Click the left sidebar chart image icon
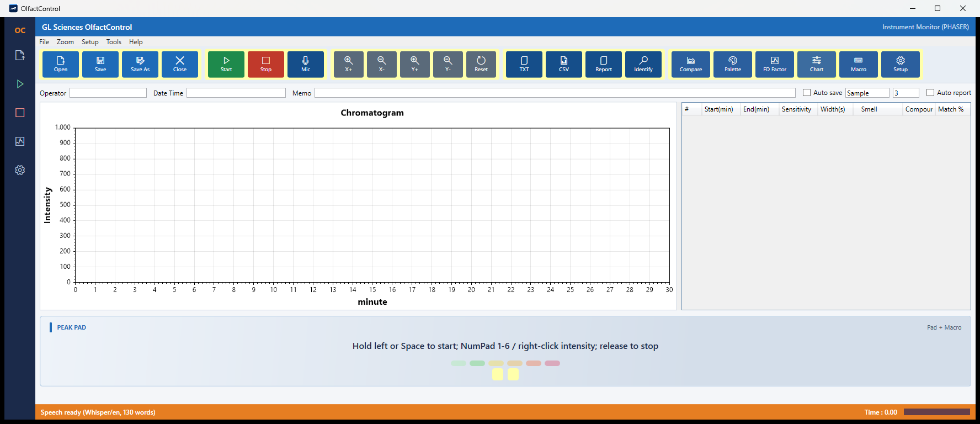This screenshot has width=980, height=424. 20,141
